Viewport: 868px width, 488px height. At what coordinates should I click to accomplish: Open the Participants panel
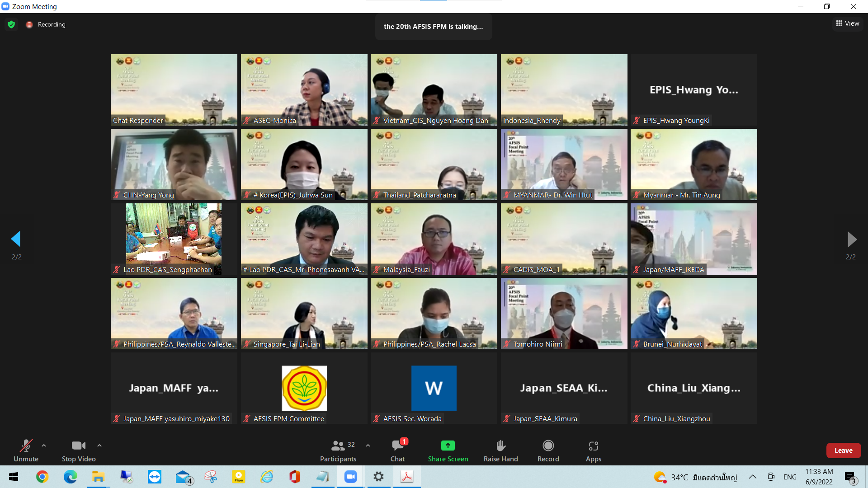point(338,450)
